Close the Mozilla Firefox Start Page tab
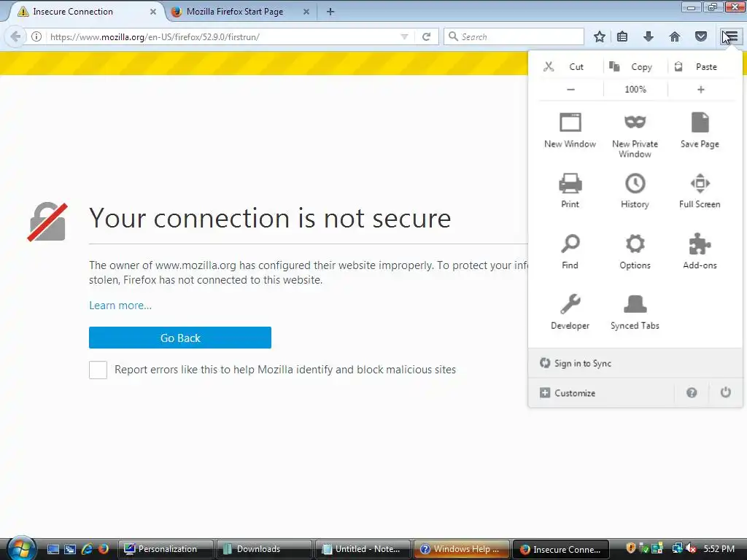Viewport: 747px width, 560px height. (306, 12)
